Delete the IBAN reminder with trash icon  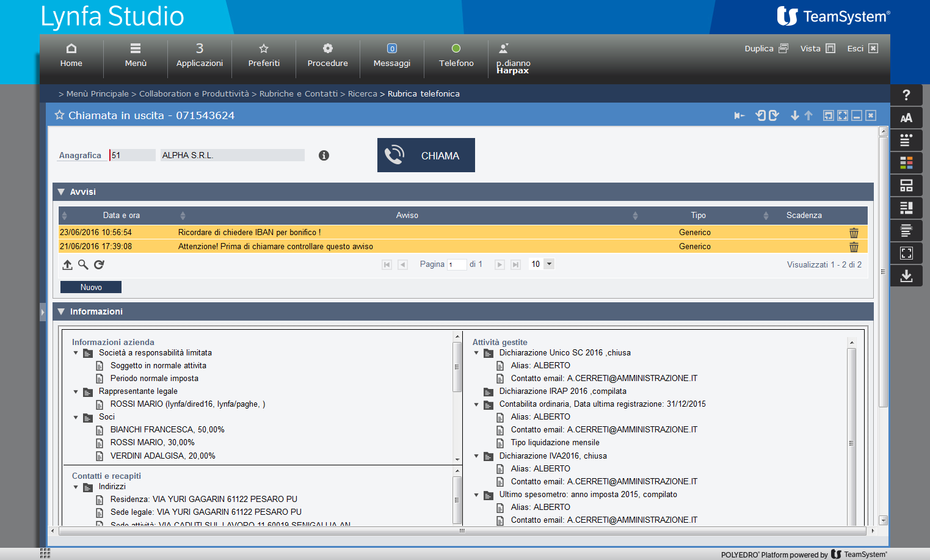pos(854,233)
